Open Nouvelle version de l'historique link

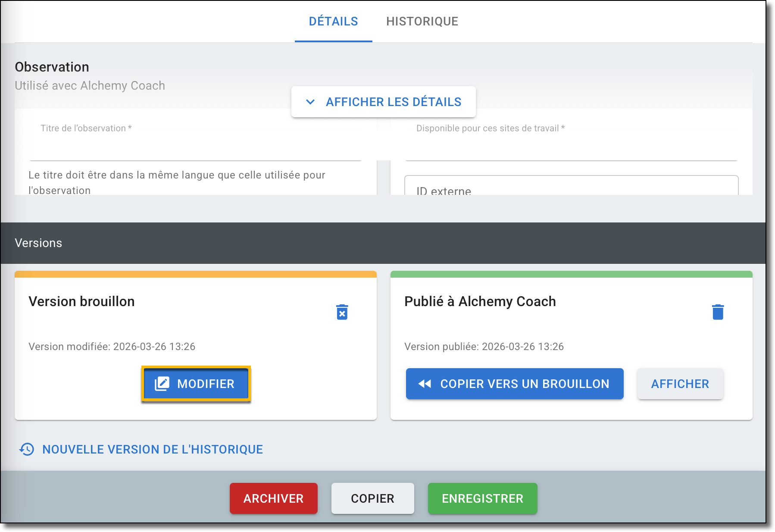(x=152, y=449)
